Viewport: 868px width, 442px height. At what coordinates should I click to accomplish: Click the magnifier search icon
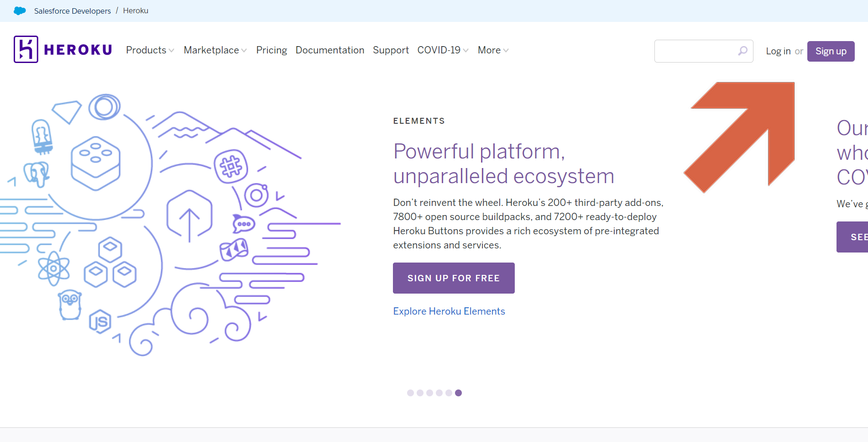(743, 51)
